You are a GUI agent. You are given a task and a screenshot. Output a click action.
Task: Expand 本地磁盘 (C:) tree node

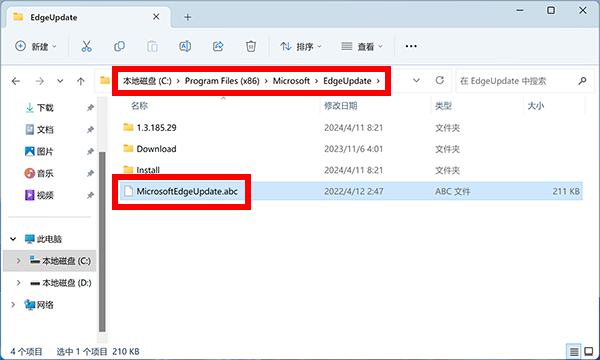point(18,261)
